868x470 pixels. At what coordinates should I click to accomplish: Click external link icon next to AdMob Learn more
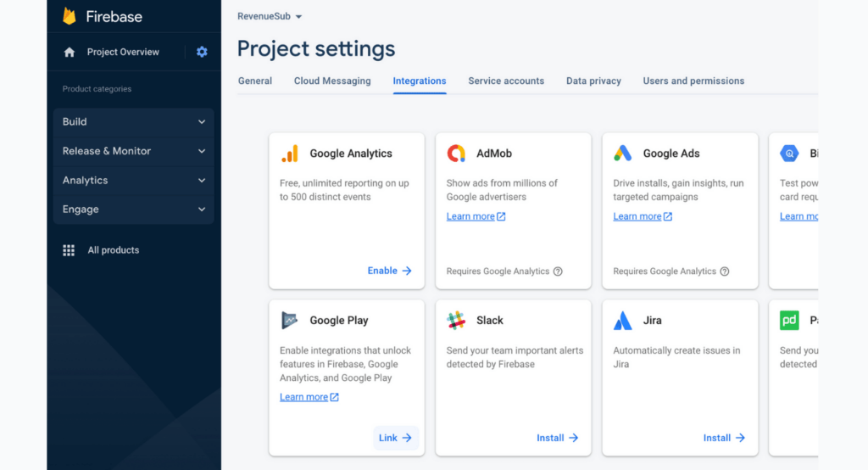coord(501,216)
